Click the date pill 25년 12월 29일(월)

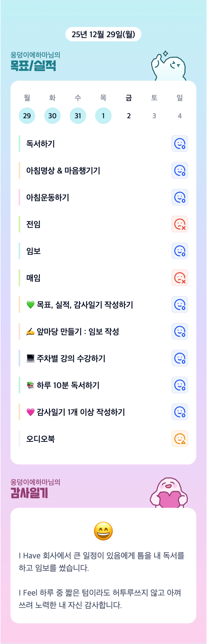(103, 34)
